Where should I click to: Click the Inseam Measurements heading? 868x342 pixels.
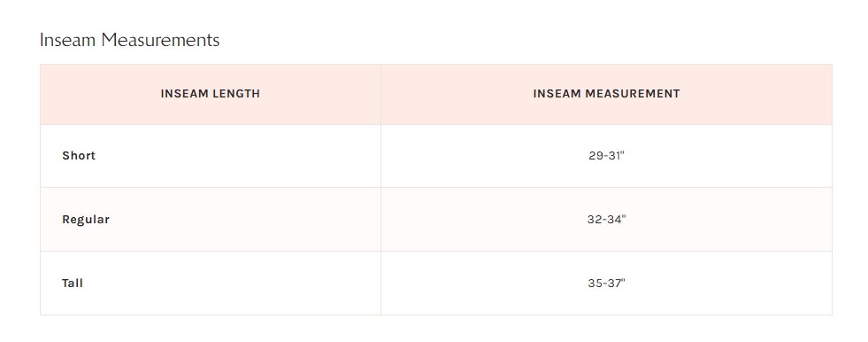[x=129, y=40]
